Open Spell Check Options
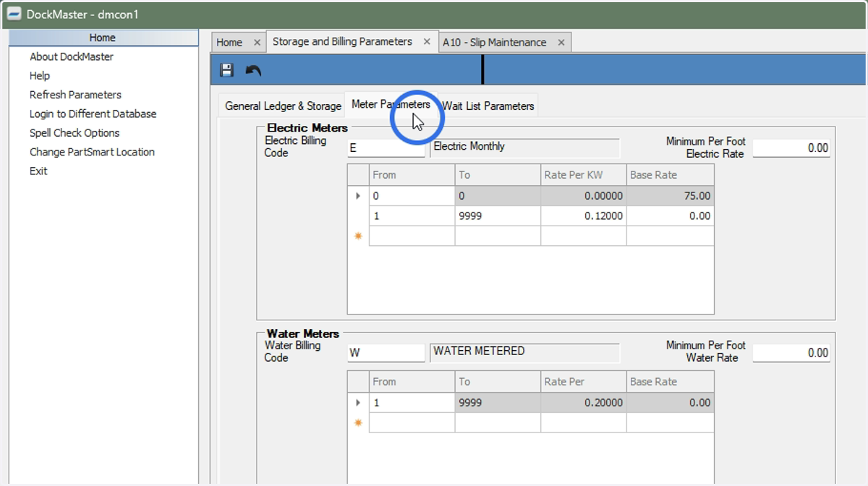Viewport: 868px width, 486px height. click(x=75, y=133)
